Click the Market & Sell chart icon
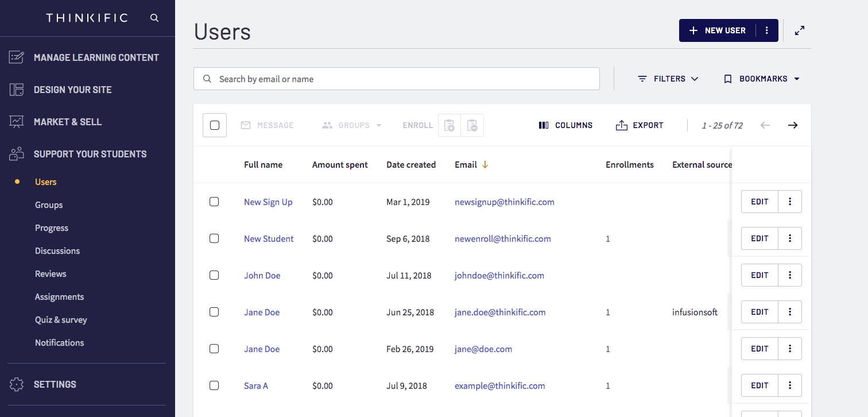The width and height of the screenshot is (868, 417). pos(17,122)
